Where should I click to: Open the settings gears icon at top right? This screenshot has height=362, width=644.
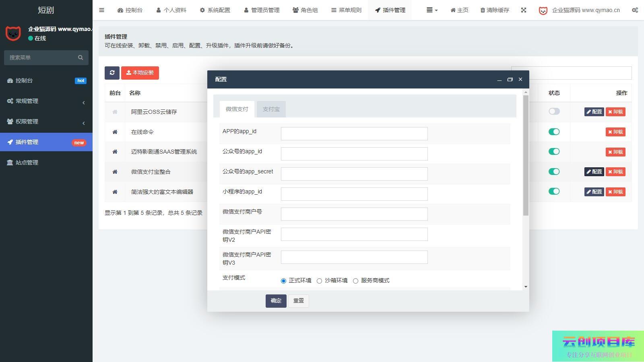pyautogui.click(x=635, y=10)
